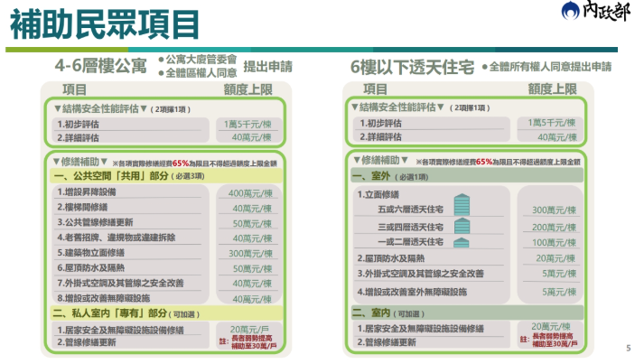Click the 一、室外 section bar
The height and width of the screenshot is (364, 635).
466,176
